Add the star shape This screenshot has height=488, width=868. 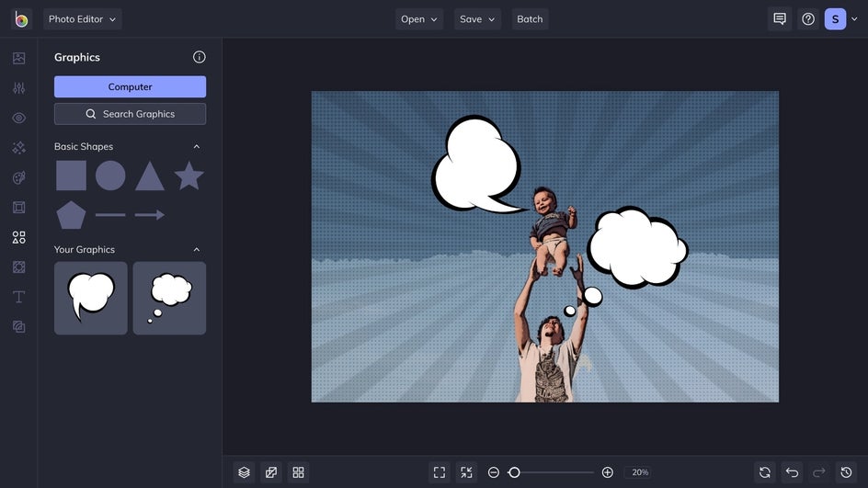189,176
